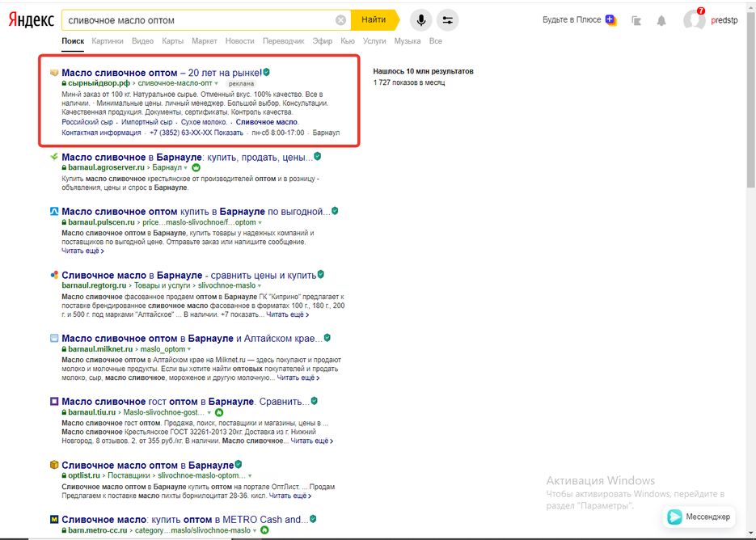Screen dimensions: 756x540
Task: Click the optlist.ru result favicon
Action: (54, 465)
